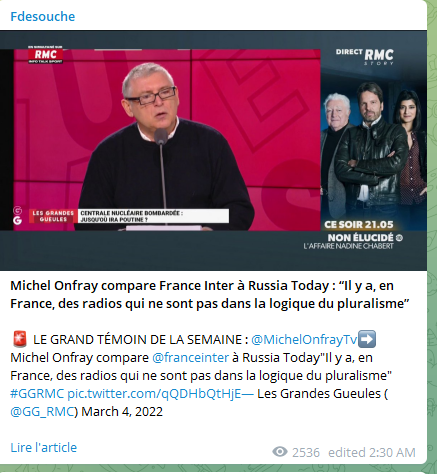
Task: Click the Lire l'article link
Action: pos(44,447)
